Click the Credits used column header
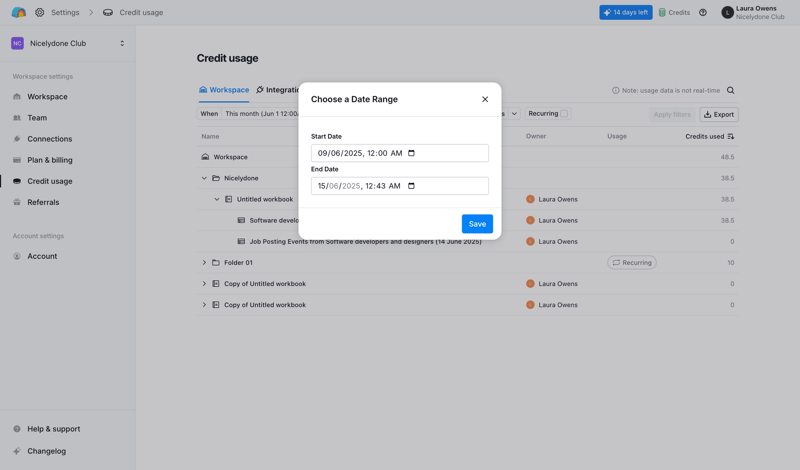Image resolution: width=800 pixels, height=470 pixels. [704, 136]
